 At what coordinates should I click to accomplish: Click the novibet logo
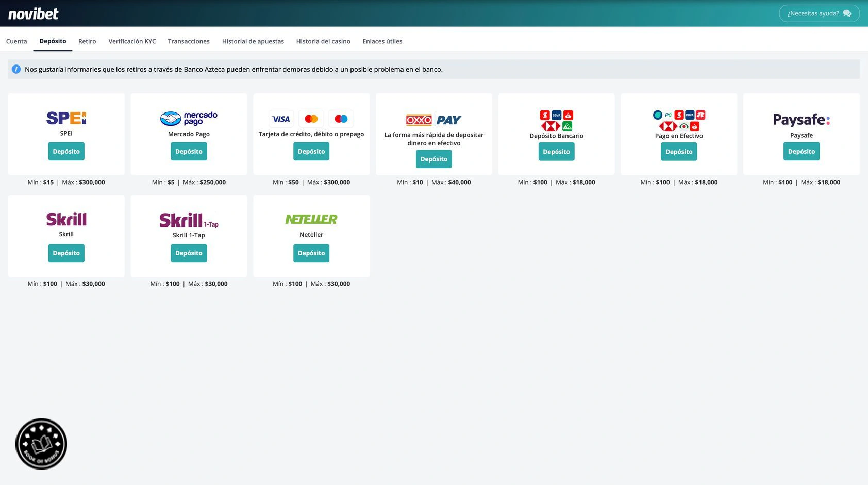pos(34,13)
